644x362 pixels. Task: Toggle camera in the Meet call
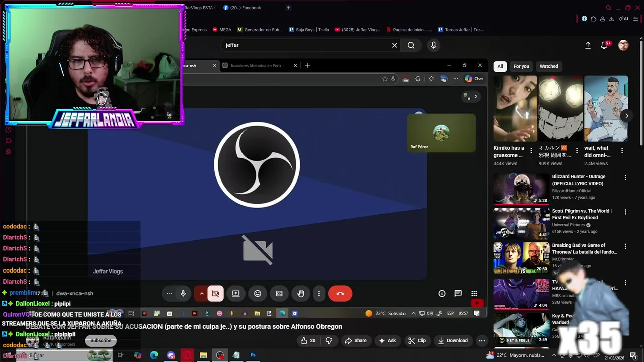[215, 293]
